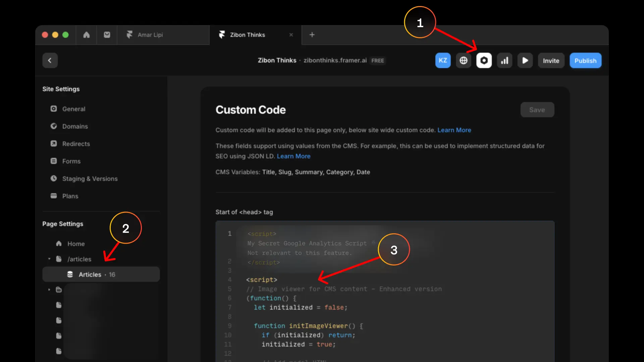Click the Domains globe icon

[54, 126]
